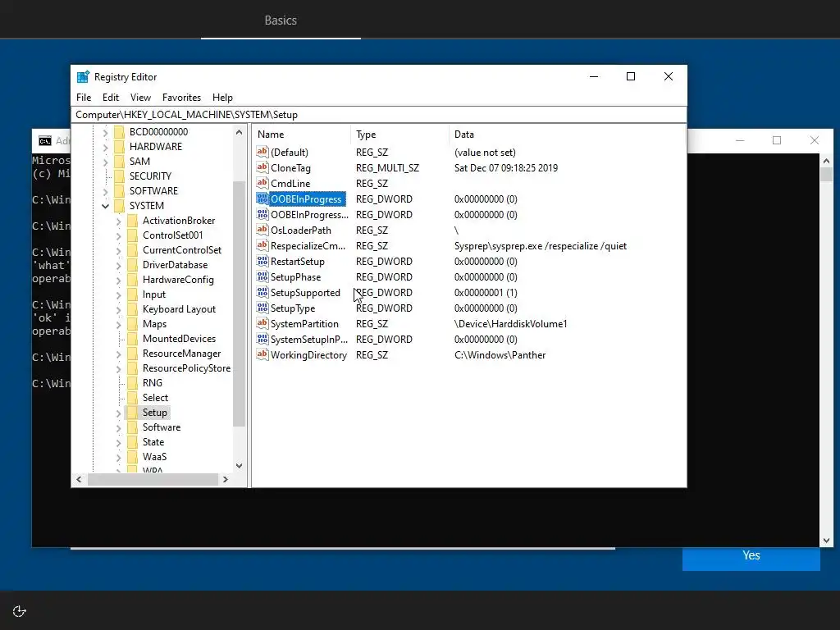Select the Software key under SYSTEM

(x=162, y=427)
